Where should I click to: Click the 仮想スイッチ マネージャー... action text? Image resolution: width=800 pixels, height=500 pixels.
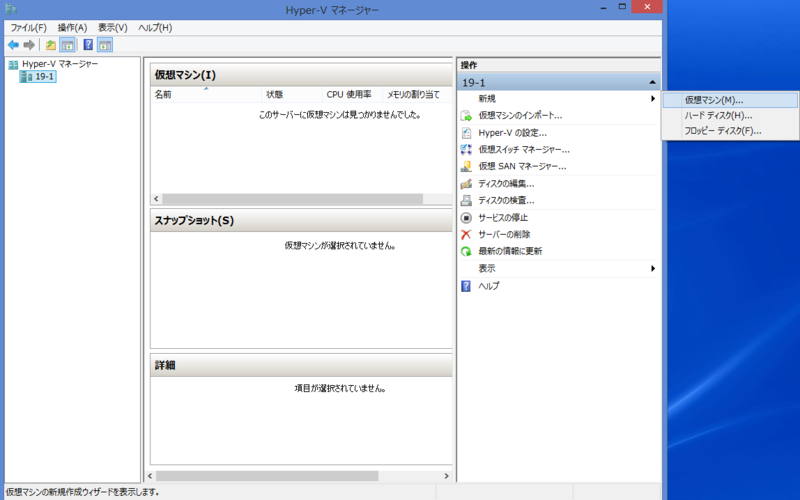[x=524, y=149]
